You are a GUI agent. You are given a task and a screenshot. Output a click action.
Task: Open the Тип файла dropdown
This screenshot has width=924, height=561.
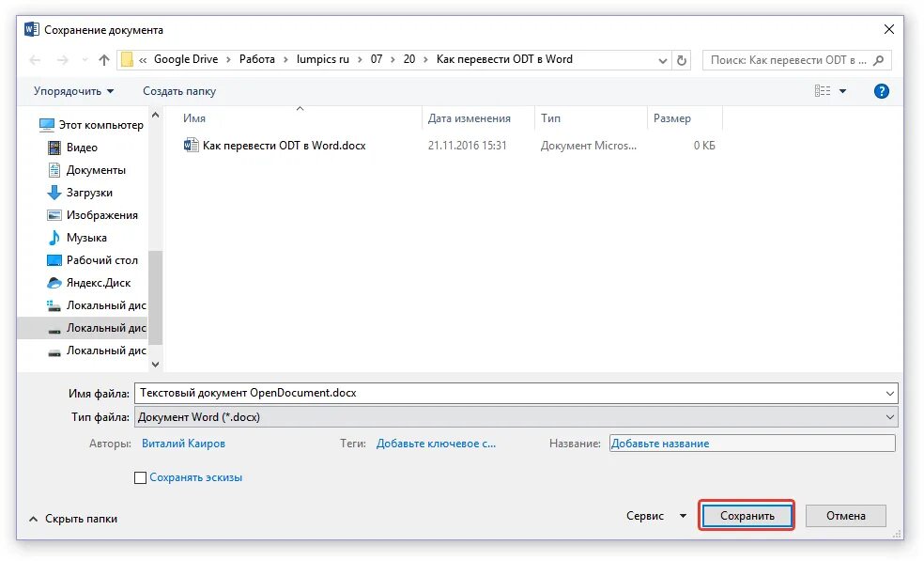(x=516, y=417)
